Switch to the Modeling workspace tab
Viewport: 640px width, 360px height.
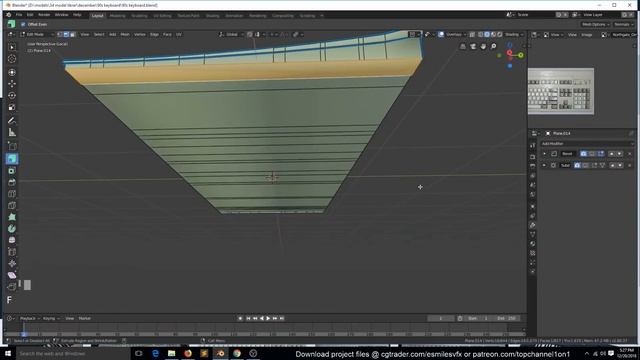(118, 16)
